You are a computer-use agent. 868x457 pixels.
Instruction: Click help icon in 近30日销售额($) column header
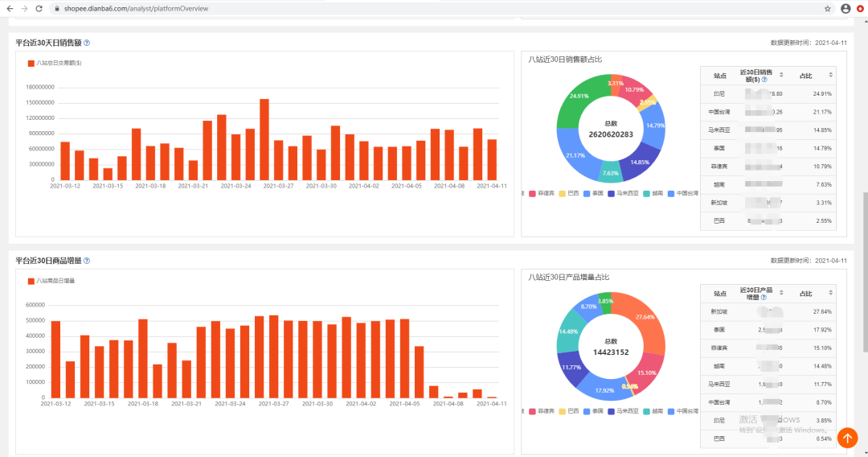pos(764,80)
